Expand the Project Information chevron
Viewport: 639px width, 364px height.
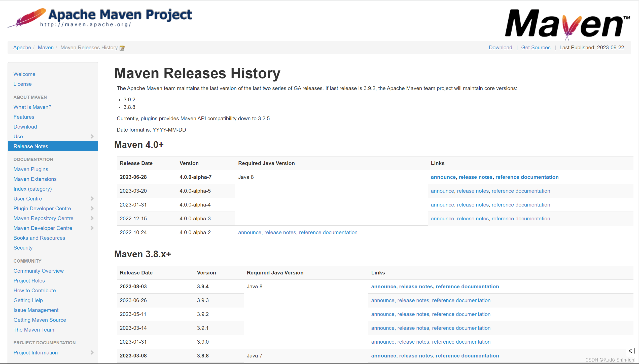[92, 352]
